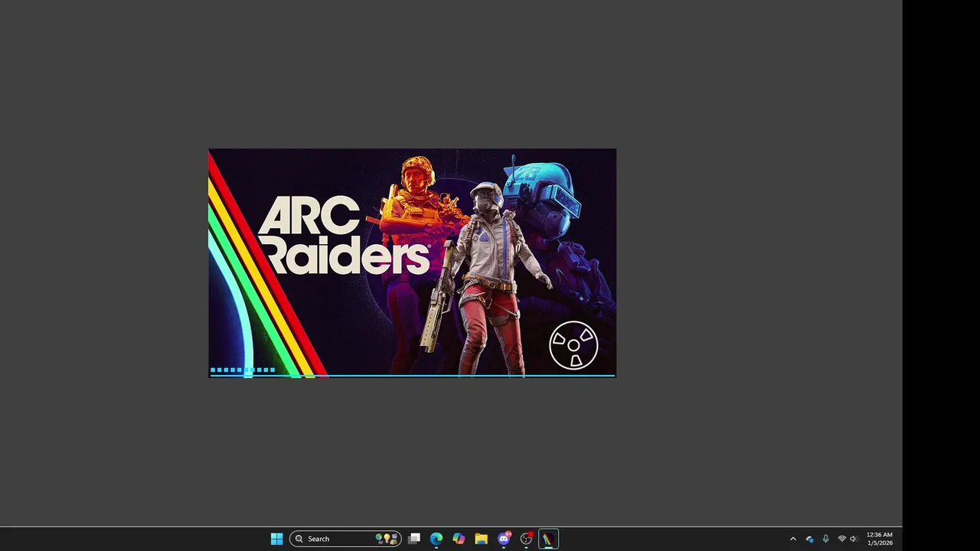Open the Windows Start menu
980x551 pixels.
pos(276,539)
